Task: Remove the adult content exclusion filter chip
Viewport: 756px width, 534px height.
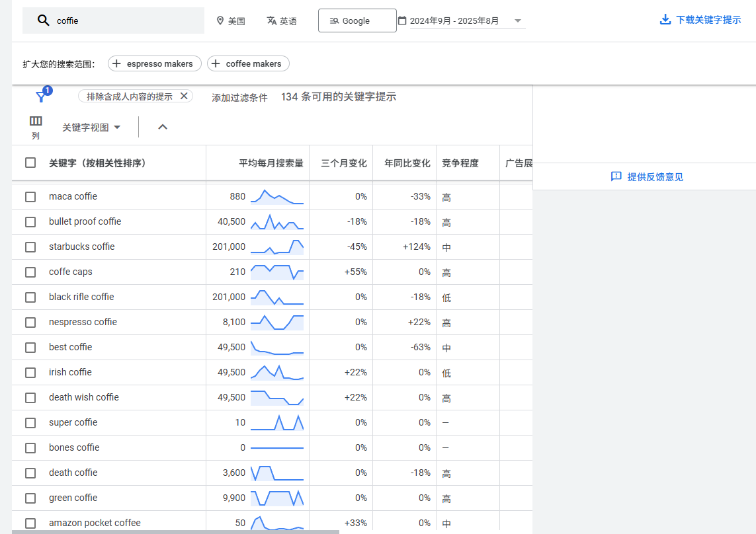Action: pyautogui.click(x=185, y=96)
